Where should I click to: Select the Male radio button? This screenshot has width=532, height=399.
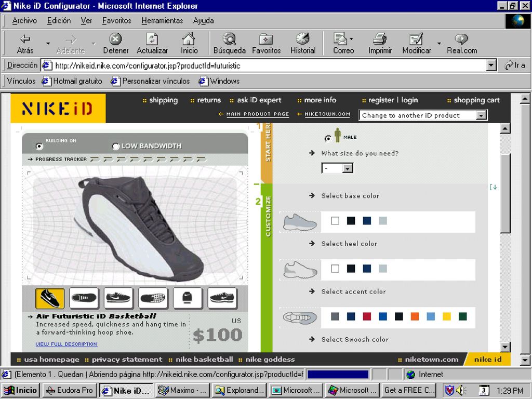[328, 138]
